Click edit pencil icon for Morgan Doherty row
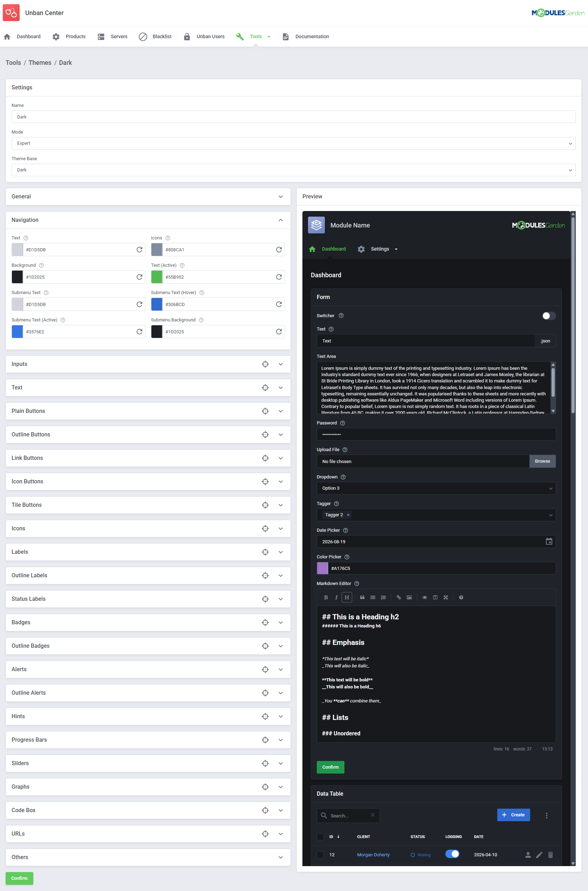 pyautogui.click(x=539, y=855)
